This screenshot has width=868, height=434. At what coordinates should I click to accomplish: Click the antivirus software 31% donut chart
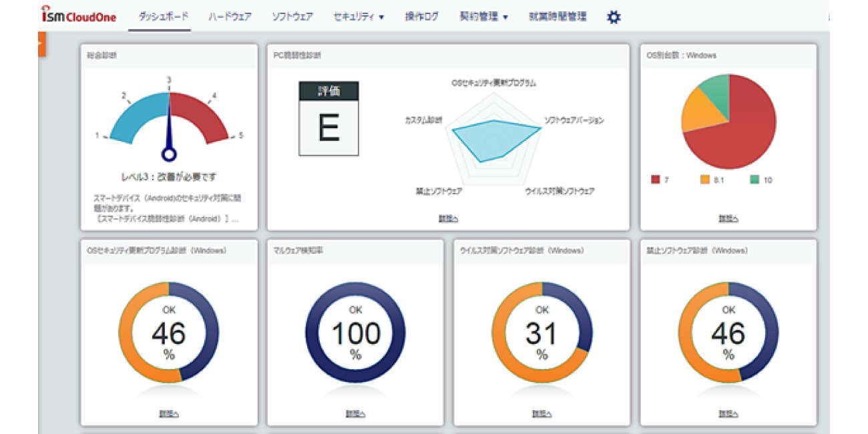541,333
